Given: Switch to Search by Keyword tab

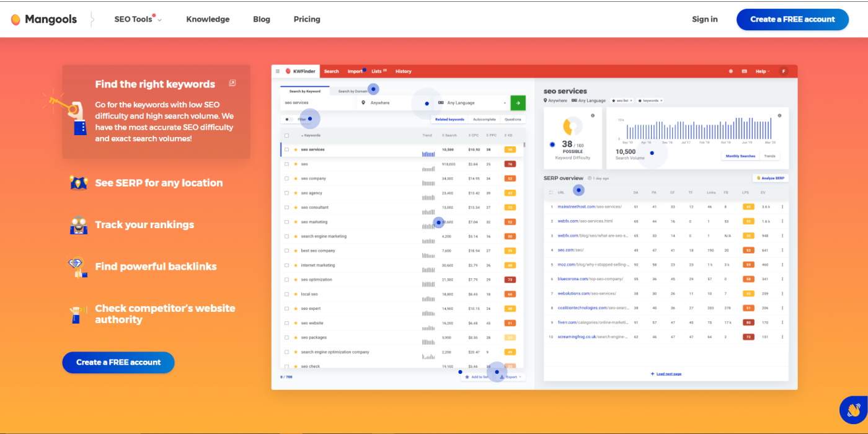Looking at the screenshot, I should point(305,91).
